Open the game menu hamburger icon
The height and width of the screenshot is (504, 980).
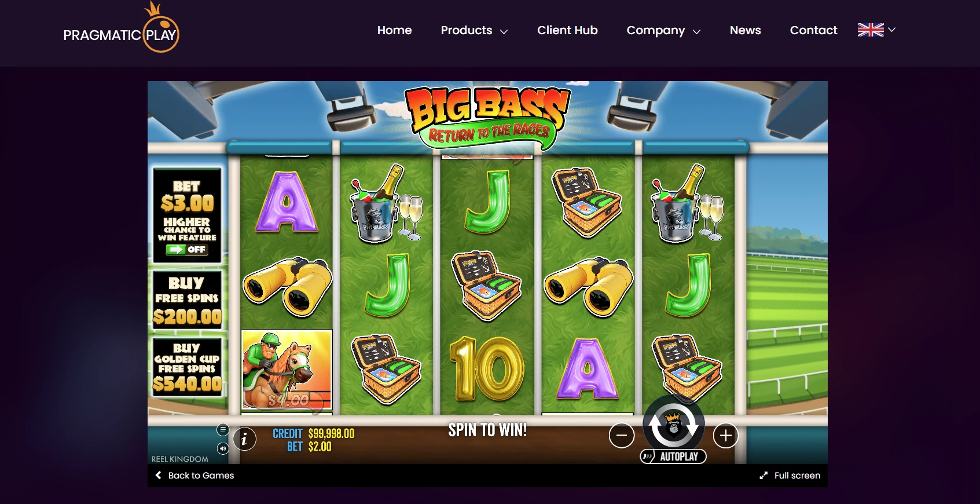223,430
